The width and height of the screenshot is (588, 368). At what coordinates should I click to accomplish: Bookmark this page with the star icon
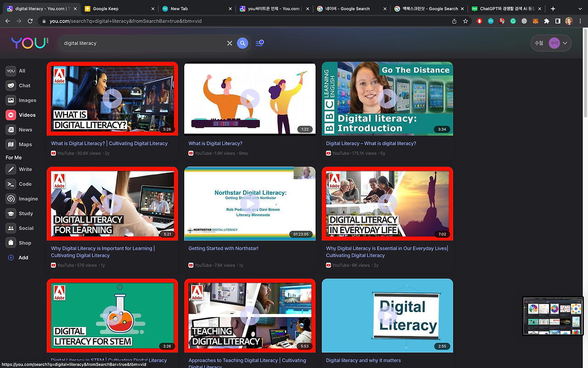(465, 21)
